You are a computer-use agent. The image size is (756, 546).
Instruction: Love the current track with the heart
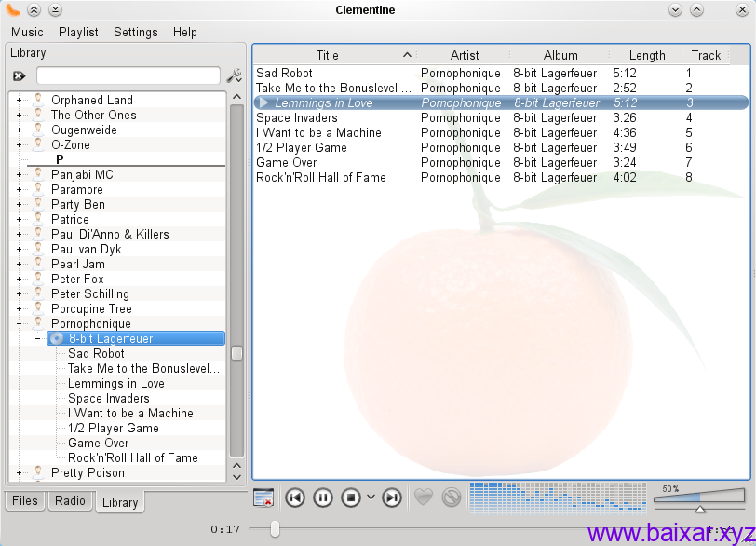[425, 498]
